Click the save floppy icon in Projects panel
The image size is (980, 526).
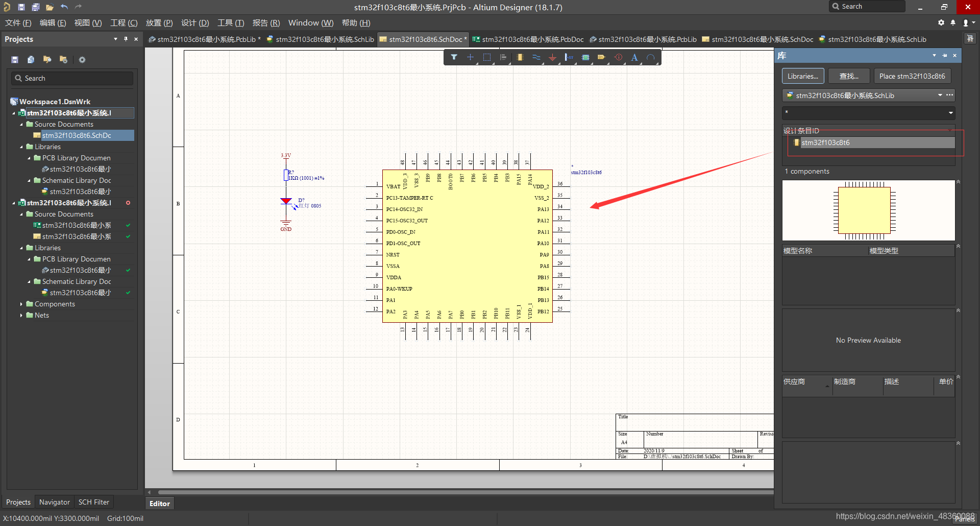click(x=15, y=60)
